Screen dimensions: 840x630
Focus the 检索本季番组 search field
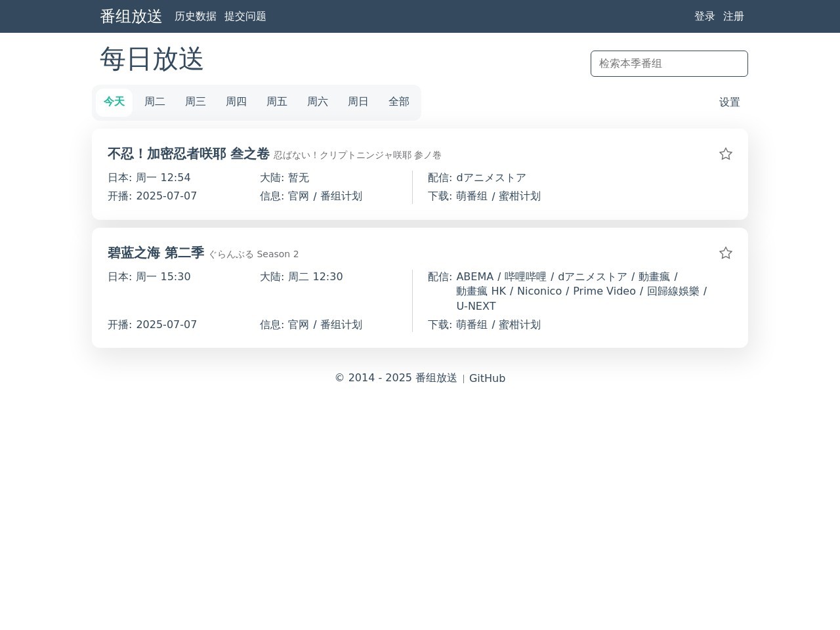click(x=669, y=64)
